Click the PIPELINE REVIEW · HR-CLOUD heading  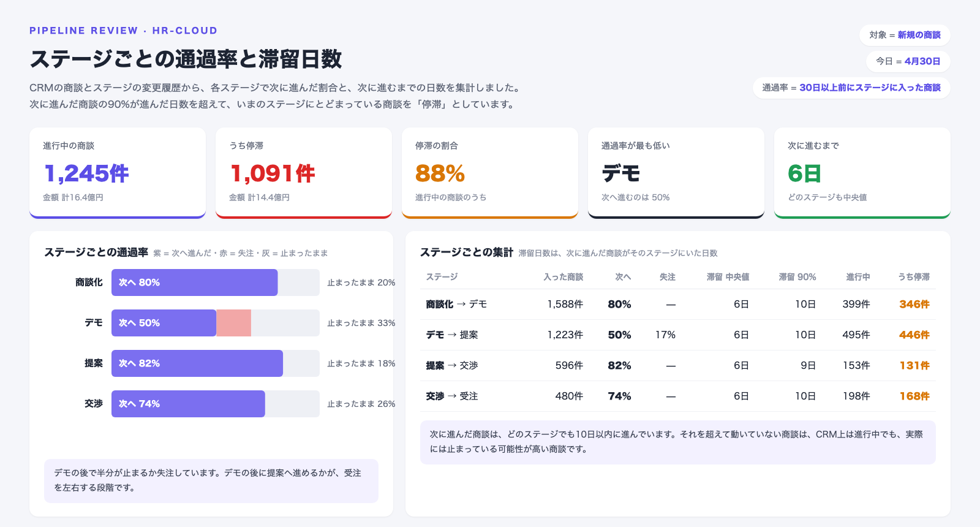[123, 31]
